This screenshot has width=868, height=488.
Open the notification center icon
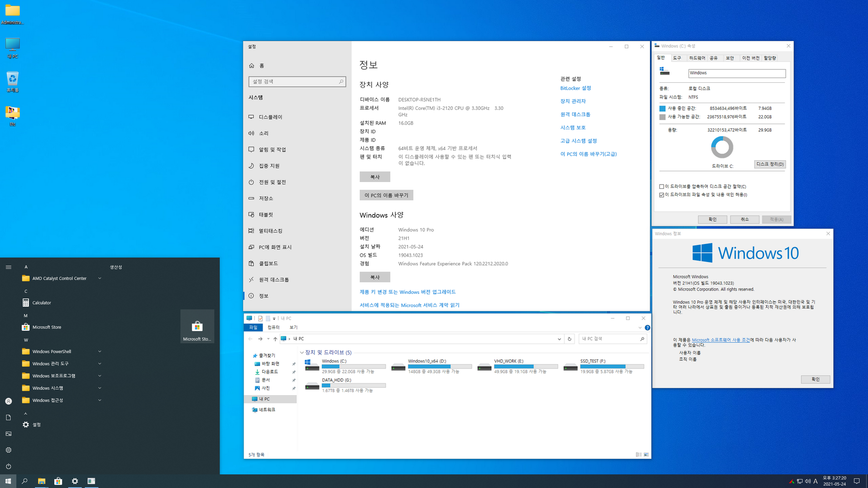coord(856,481)
